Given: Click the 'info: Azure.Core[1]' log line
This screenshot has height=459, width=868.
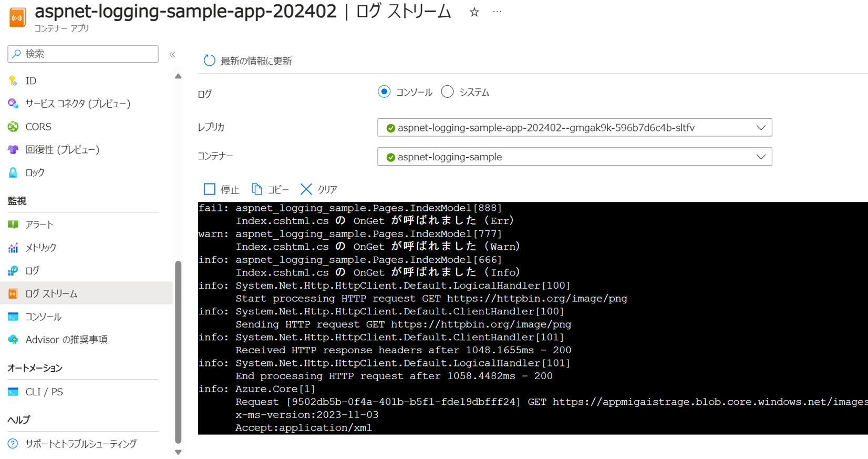Looking at the screenshot, I should click(x=257, y=389).
